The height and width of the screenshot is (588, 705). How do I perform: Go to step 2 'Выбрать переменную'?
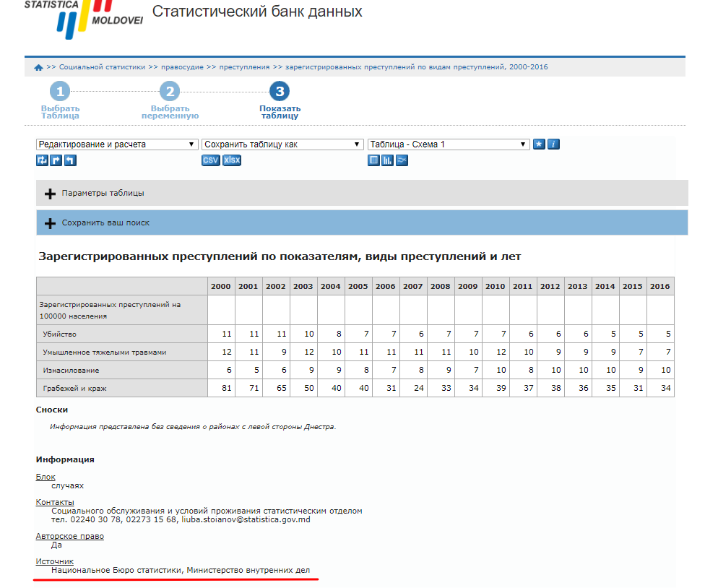[170, 100]
